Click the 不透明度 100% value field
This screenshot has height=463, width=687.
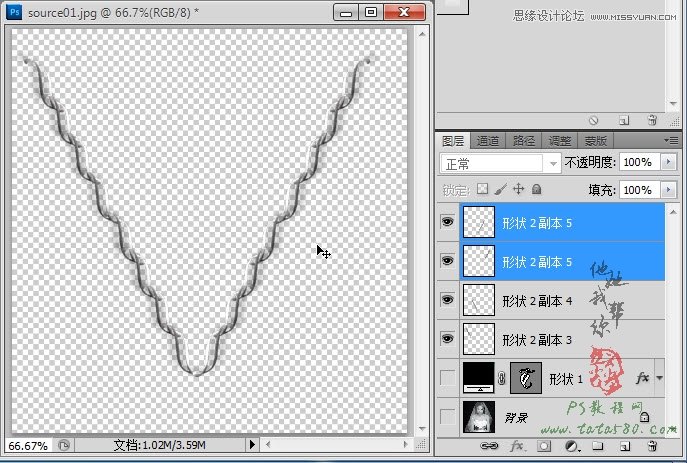coord(639,162)
